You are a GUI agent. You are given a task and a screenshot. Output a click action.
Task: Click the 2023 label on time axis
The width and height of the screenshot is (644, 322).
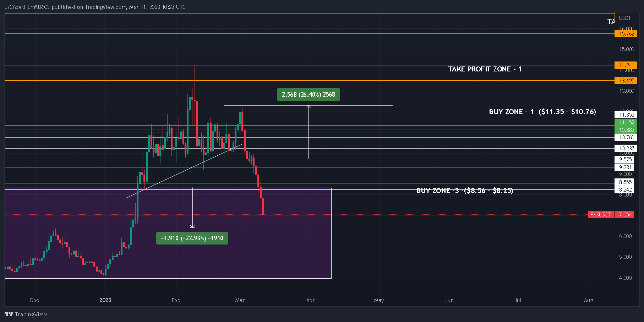click(105, 300)
